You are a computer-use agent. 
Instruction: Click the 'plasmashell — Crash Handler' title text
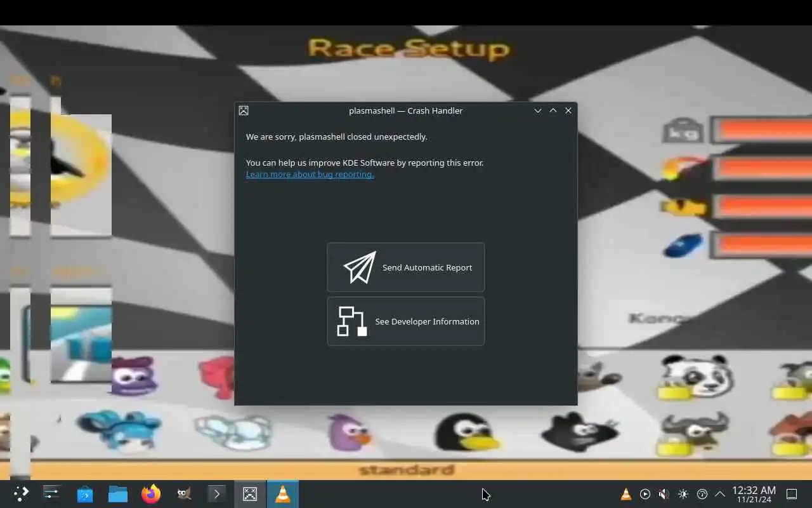click(406, 110)
